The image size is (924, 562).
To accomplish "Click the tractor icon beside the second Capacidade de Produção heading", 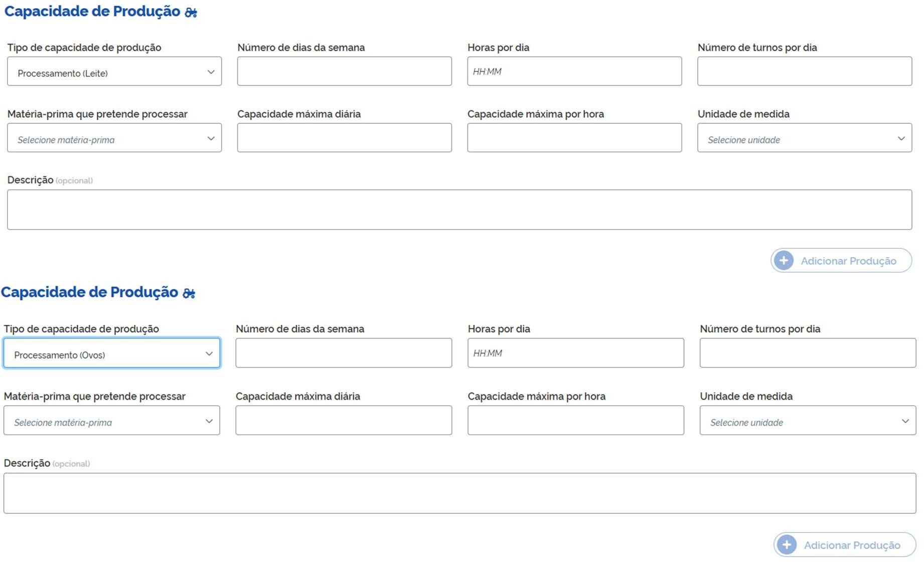I will point(189,293).
